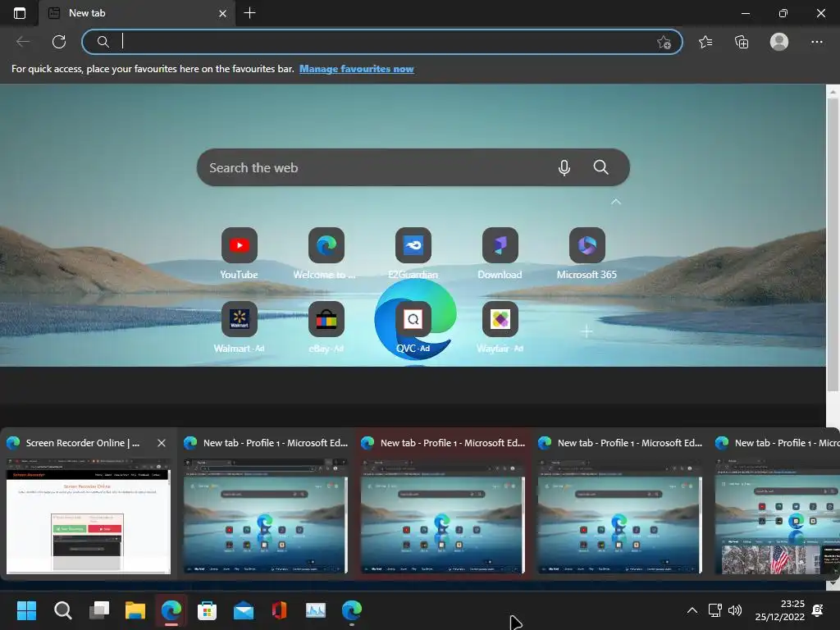Add a new quick link plus icon
This screenshot has height=630, width=840.
(x=587, y=331)
